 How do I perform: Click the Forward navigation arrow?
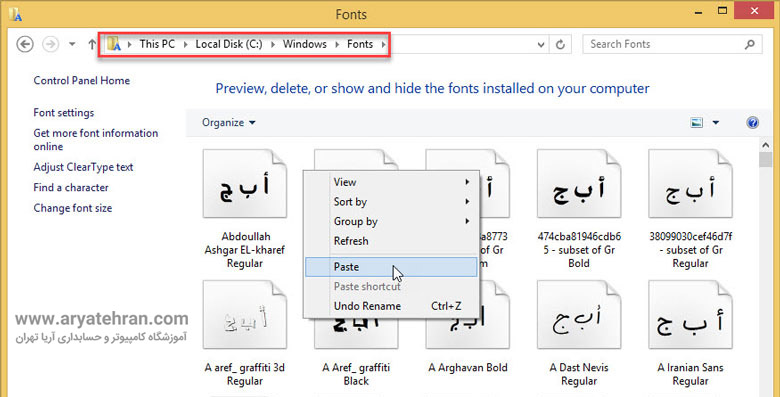pyautogui.click(x=50, y=44)
